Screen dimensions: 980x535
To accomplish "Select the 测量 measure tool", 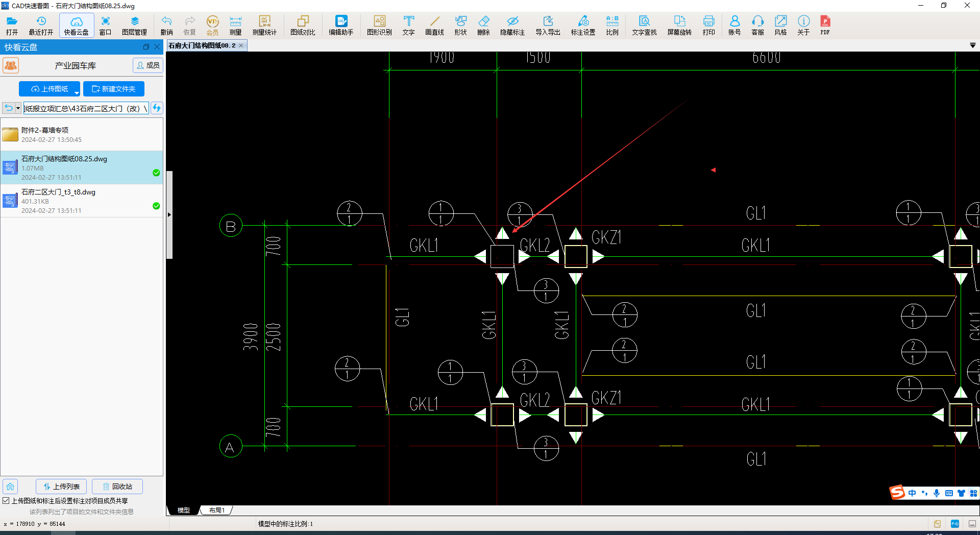I will tap(235, 25).
